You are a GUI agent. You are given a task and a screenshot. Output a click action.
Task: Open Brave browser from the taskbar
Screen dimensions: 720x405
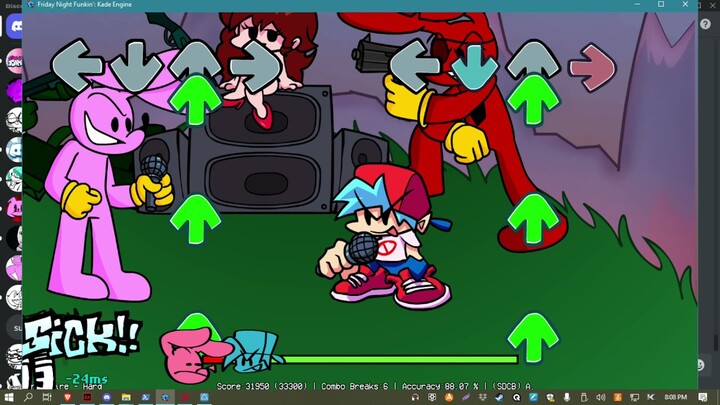click(68, 397)
